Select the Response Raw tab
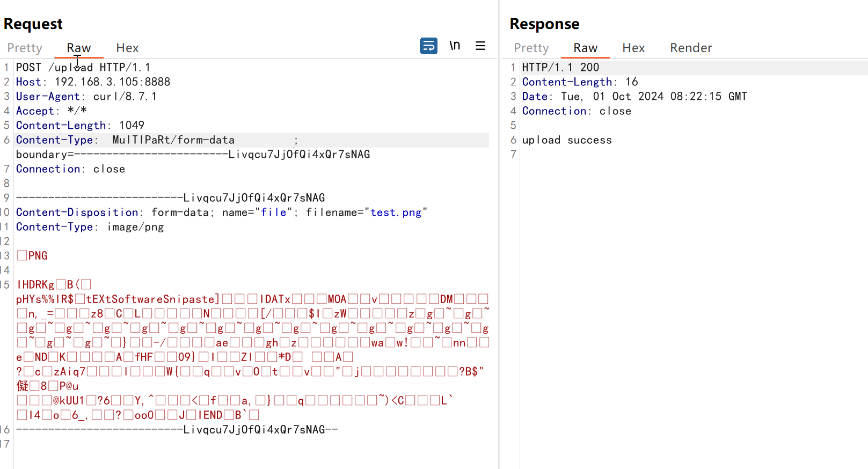The image size is (868, 469). 585,48
